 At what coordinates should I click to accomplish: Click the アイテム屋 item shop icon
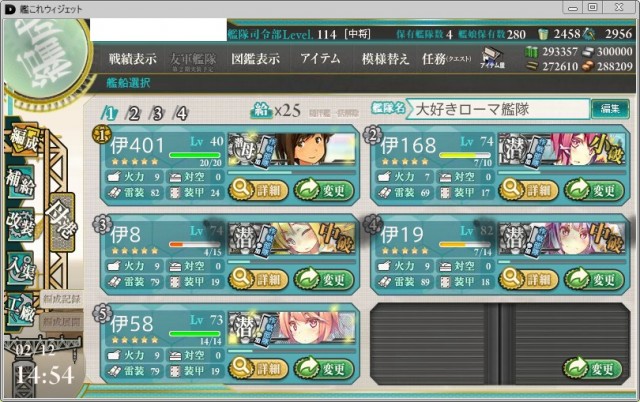tap(493, 58)
